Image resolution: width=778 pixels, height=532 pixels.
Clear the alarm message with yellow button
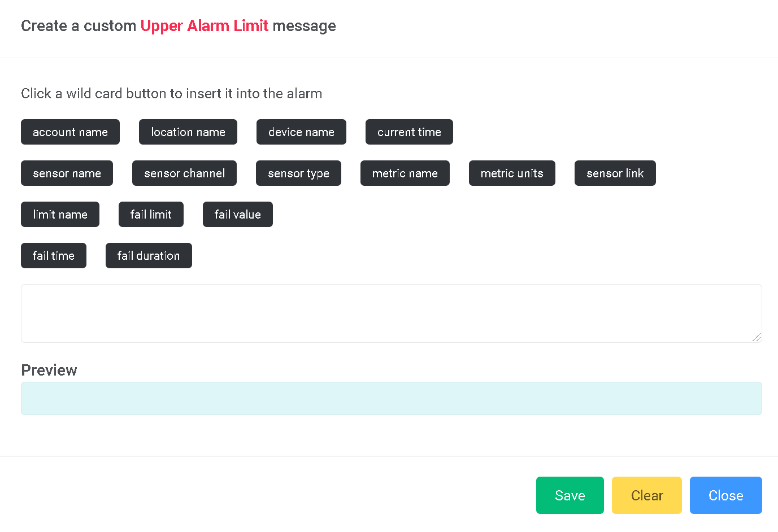click(x=646, y=495)
